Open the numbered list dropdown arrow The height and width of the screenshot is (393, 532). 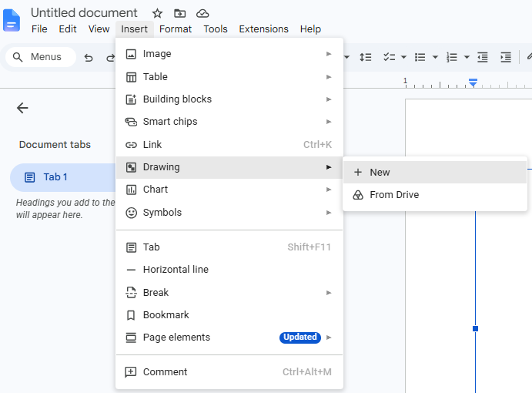[467, 57]
